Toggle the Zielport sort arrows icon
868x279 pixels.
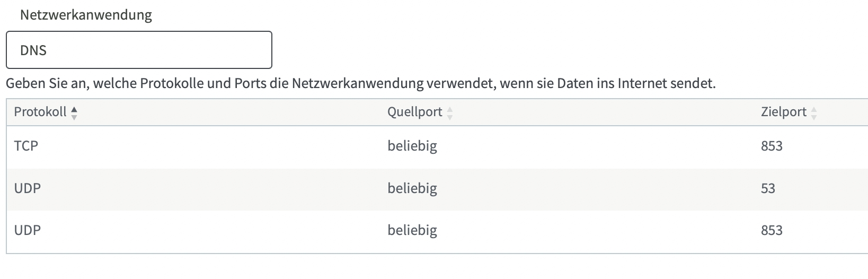[x=814, y=113]
